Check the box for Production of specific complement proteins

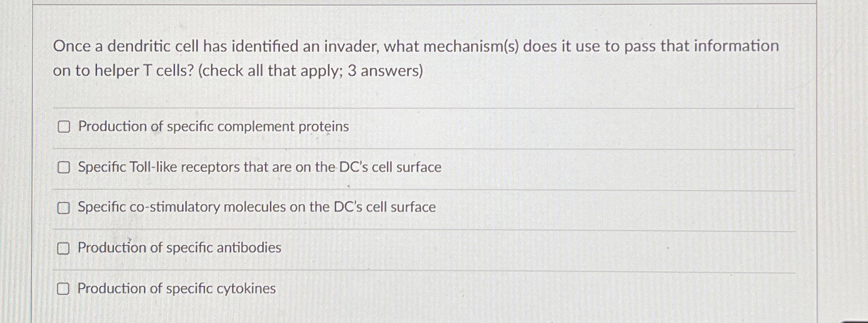[63, 127]
